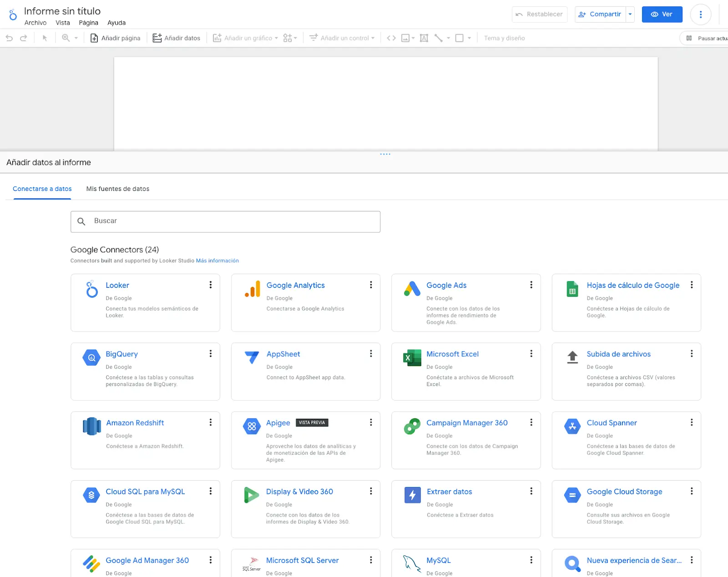Expand the line tool dropdown arrow
This screenshot has height=577, width=728.
[x=448, y=38]
